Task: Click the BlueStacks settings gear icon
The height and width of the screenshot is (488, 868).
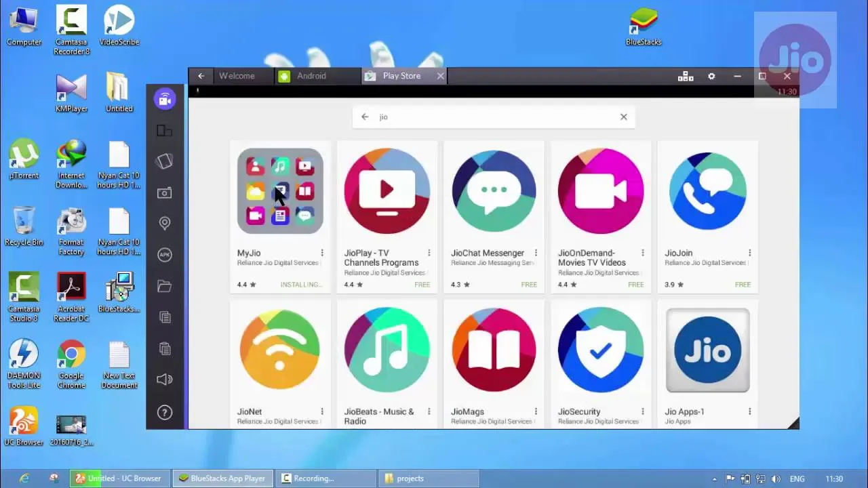Action: 711,77
